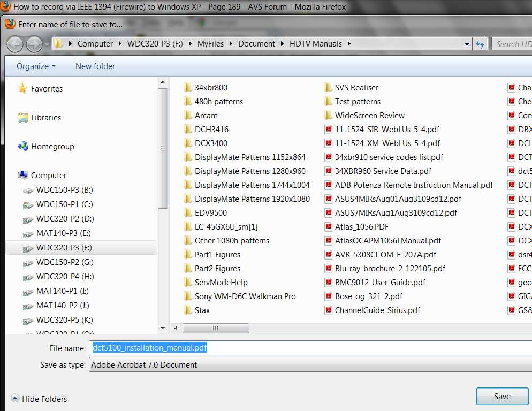Screen dimensions: 532x411
Task: Open the Save as type combo box
Action: coord(310,364)
